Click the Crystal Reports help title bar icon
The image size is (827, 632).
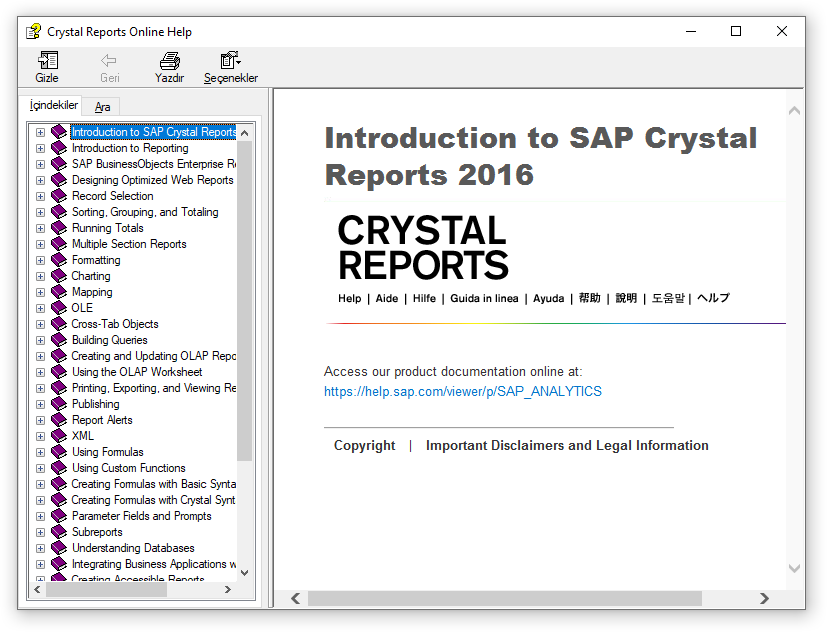coord(33,32)
